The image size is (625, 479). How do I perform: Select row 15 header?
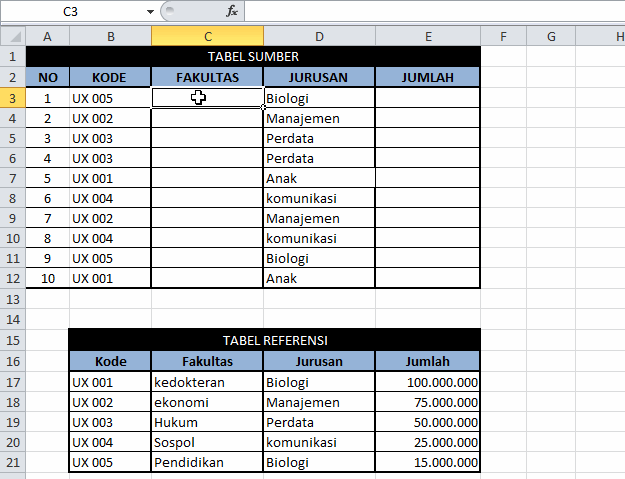tap(12, 340)
